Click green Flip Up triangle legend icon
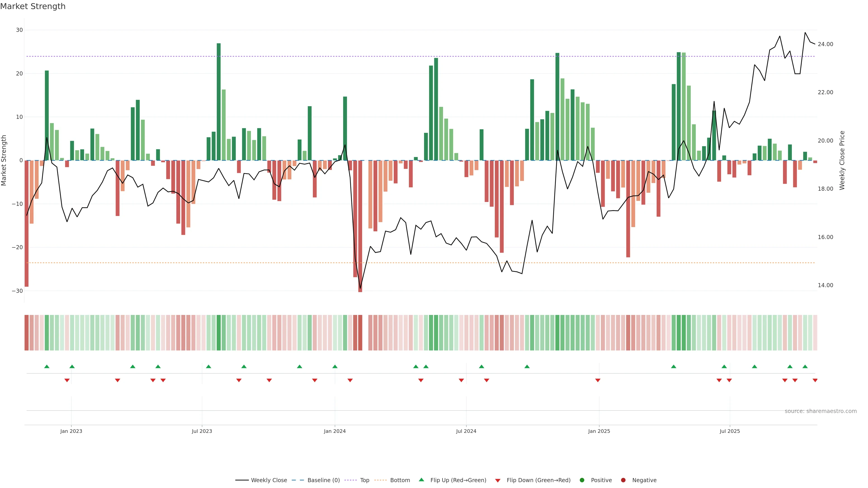The width and height of the screenshot is (868, 488). 421,480
